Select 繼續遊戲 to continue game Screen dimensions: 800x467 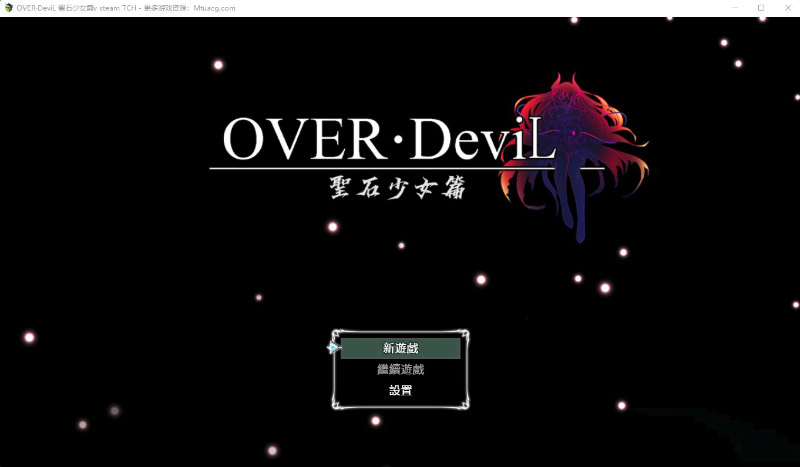pyautogui.click(x=401, y=370)
